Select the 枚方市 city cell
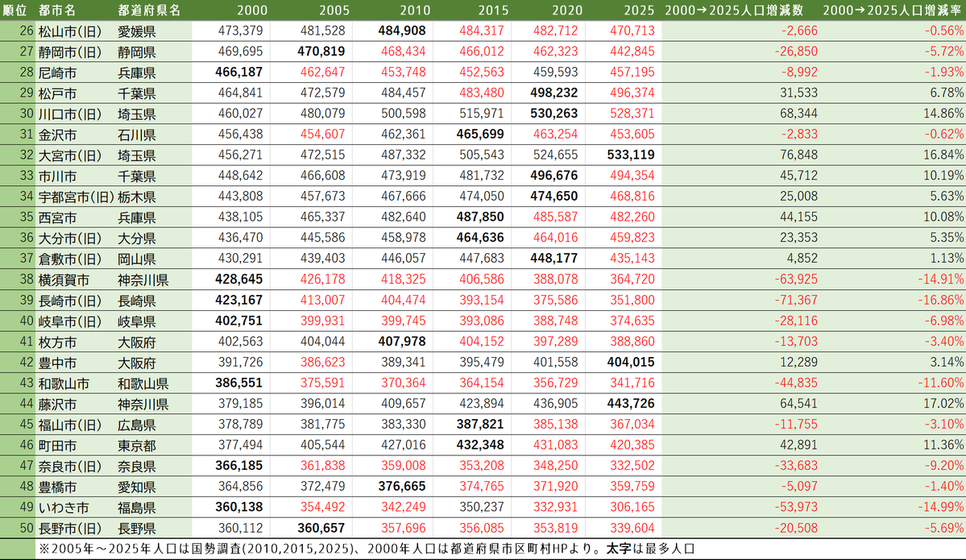966x560 pixels. point(57,342)
